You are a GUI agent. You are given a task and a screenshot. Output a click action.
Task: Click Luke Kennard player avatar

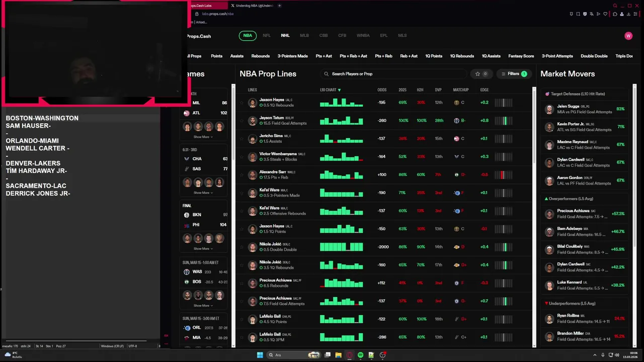click(x=549, y=286)
